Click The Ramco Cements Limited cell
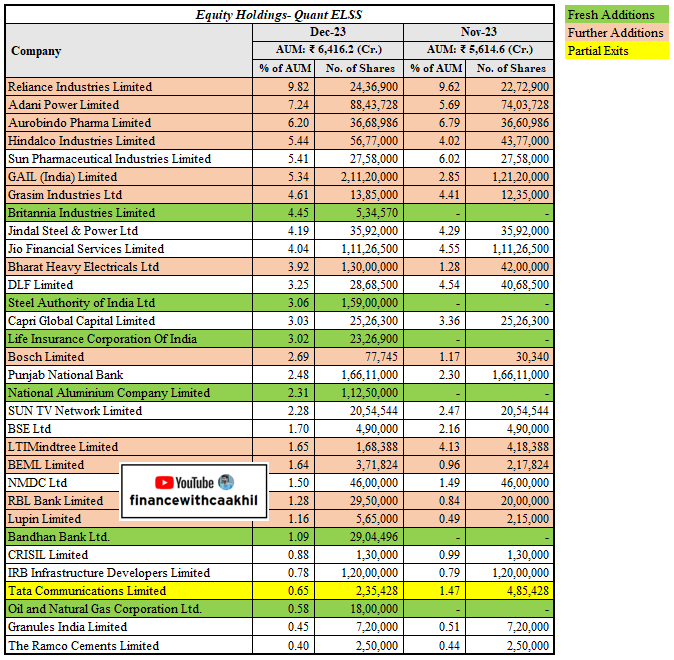The image size is (674, 660). pyautogui.click(x=129, y=645)
